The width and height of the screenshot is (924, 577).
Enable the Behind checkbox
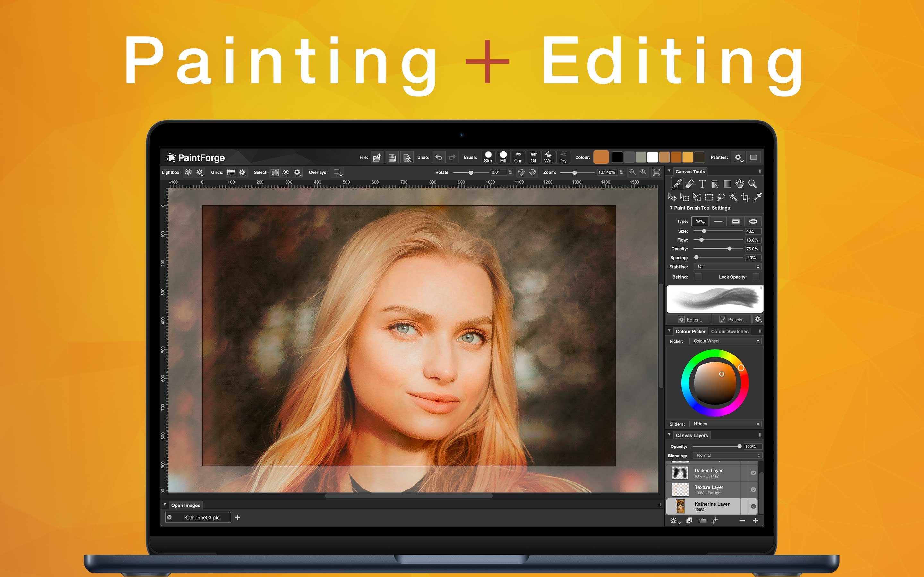(698, 277)
